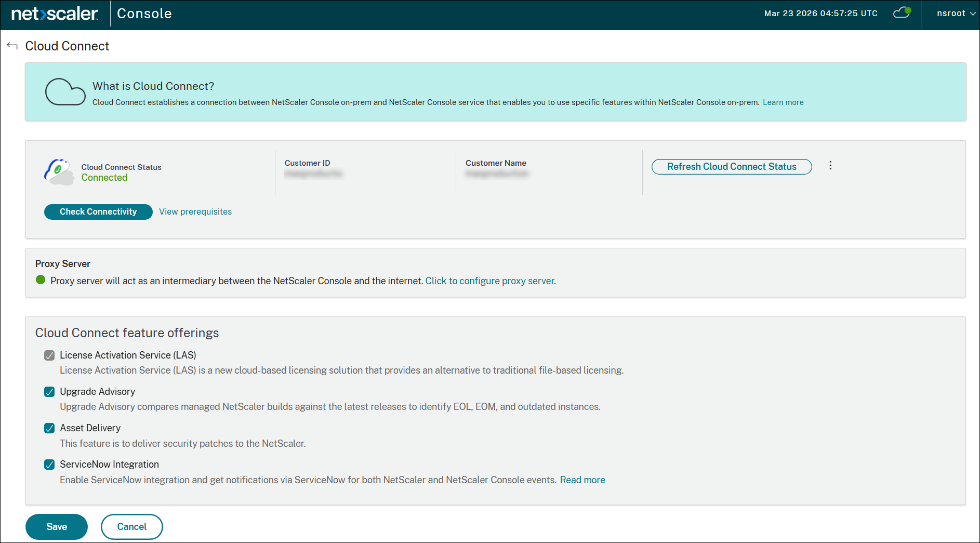The image size is (980, 543).
Task: Click the back arrow beside Cloud Connect
Action: point(12,46)
